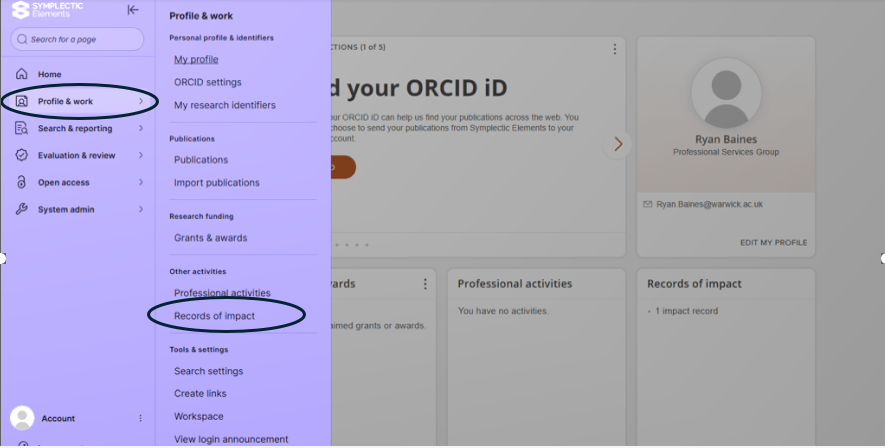This screenshot has width=885, height=448.
Task: Click EDIT MY PROFILE
Action: pyautogui.click(x=773, y=243)
